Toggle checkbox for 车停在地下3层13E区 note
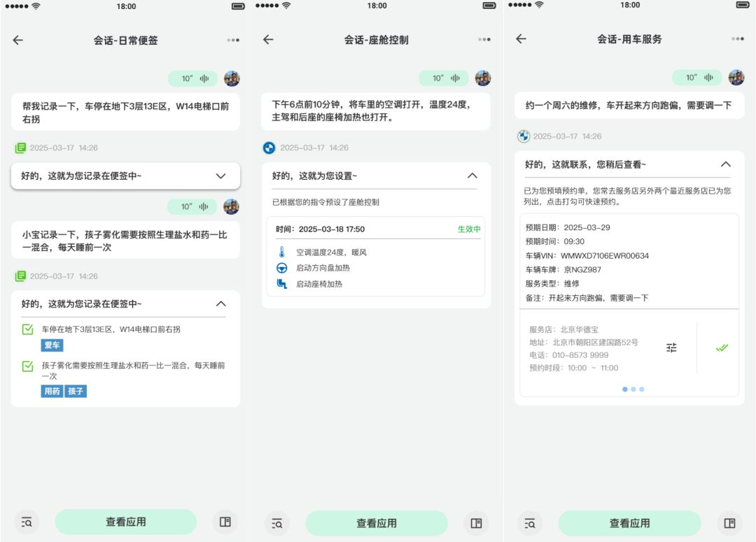Screen dimensions: 756x542 [28, 329]
